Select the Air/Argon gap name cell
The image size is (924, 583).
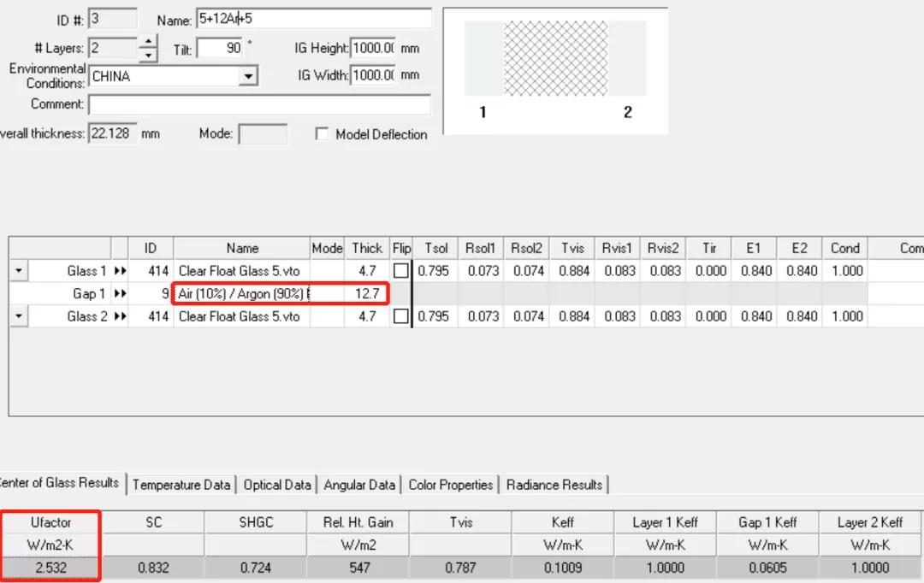coord(243,294)
